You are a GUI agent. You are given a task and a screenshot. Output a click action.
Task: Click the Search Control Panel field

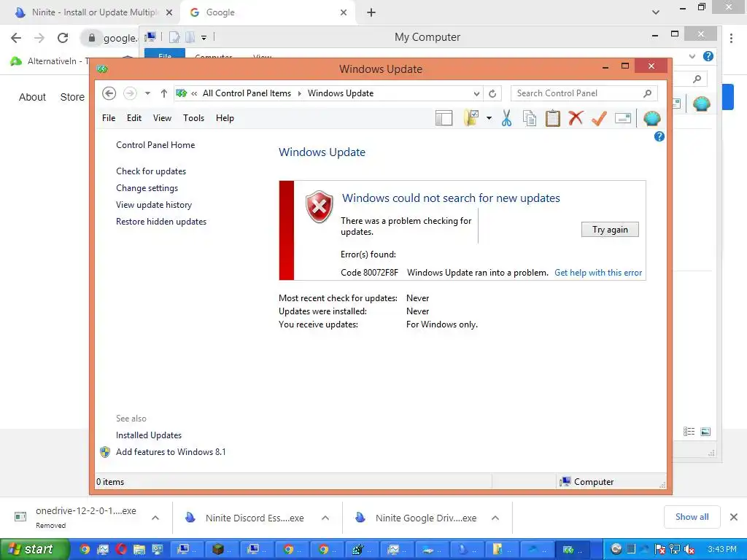(584, 93)
